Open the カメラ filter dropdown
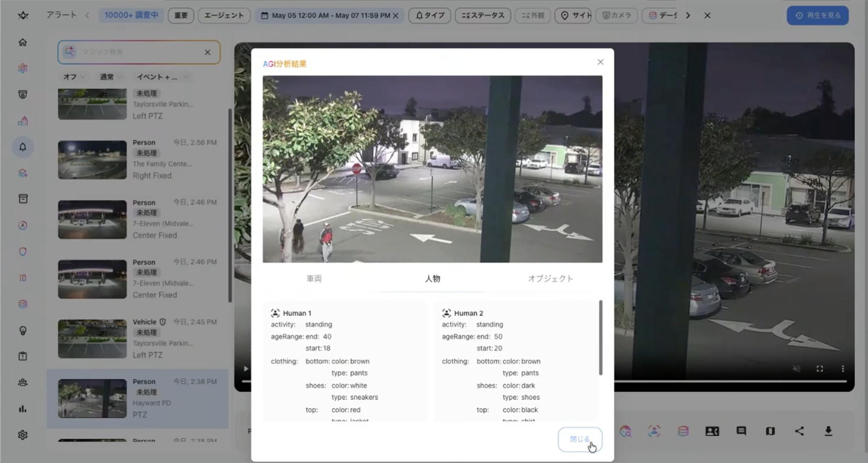 coord(616,15)
